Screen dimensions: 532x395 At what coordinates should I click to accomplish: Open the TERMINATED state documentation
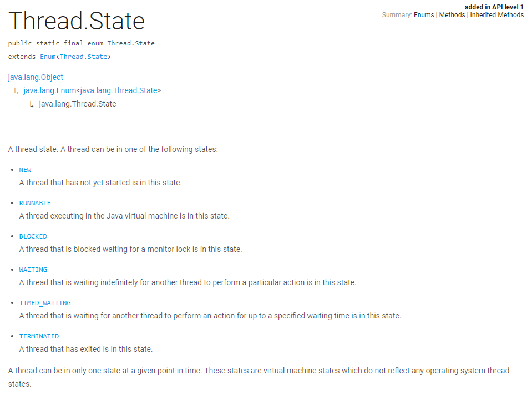(38, 336)
